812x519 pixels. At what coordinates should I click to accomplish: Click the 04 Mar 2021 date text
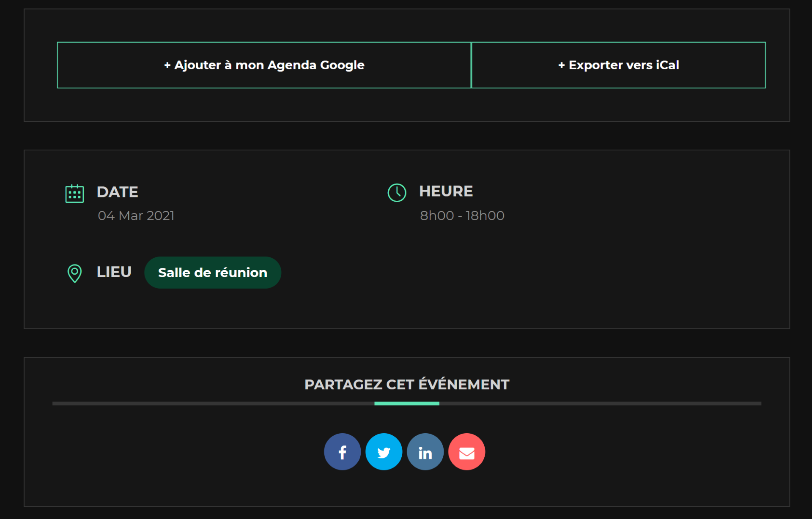pos(136,216)
